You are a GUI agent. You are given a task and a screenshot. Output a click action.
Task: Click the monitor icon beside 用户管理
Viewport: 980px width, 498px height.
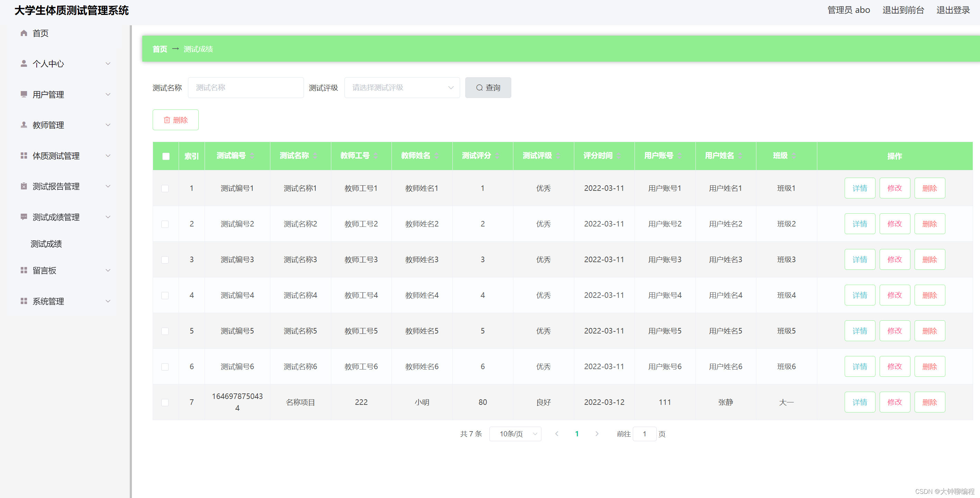coord(24,94)
